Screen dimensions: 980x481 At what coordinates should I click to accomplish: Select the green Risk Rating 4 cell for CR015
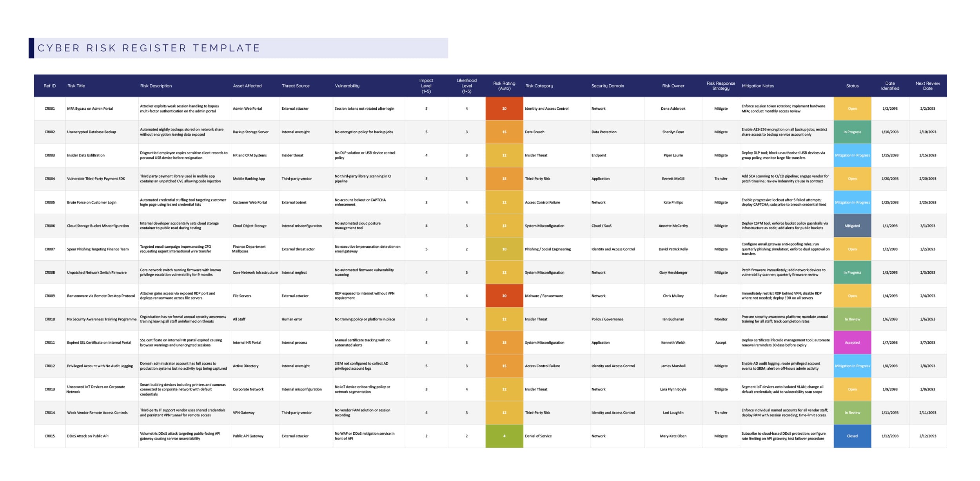coord(504,436)
